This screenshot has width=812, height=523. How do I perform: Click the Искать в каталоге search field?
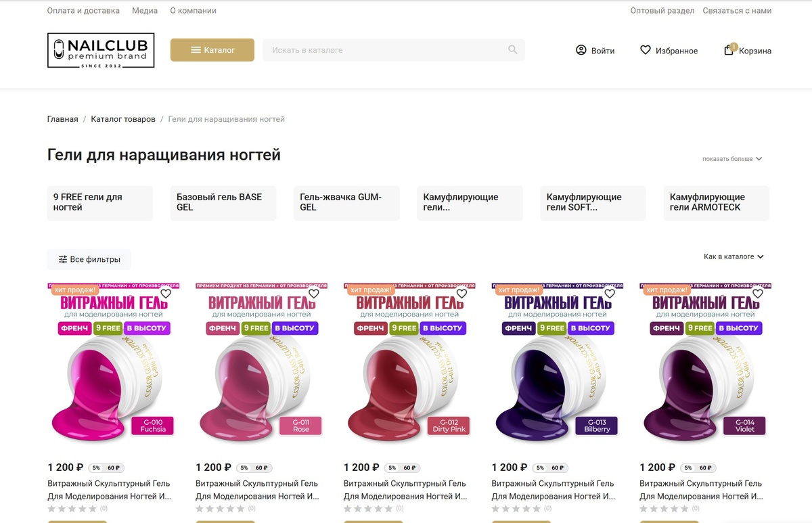(x=394, y=50)
